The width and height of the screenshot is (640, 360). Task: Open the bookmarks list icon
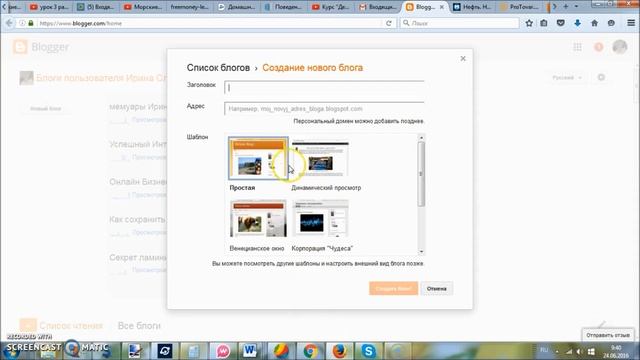(x=544, y=23)
